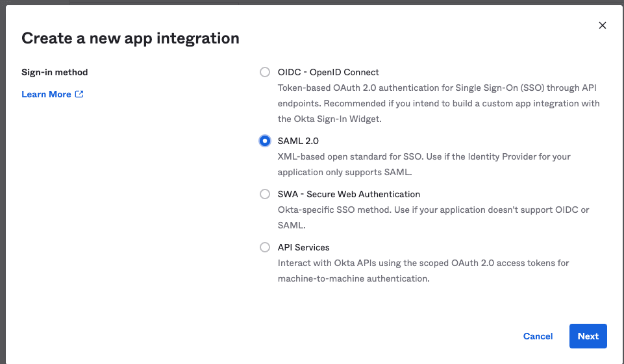Click the XML-based open standard description
624x364 pixels.
(424, 164)
